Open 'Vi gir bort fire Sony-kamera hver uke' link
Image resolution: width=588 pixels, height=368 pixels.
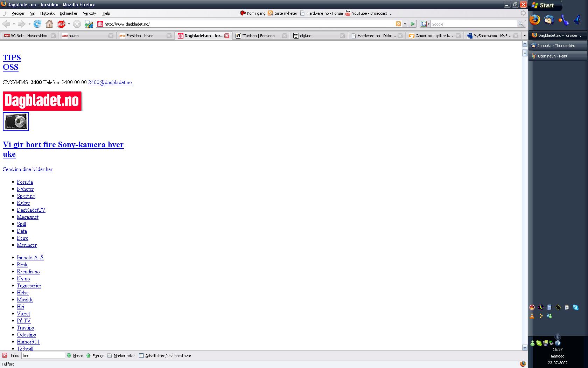[x=63, y=149]
